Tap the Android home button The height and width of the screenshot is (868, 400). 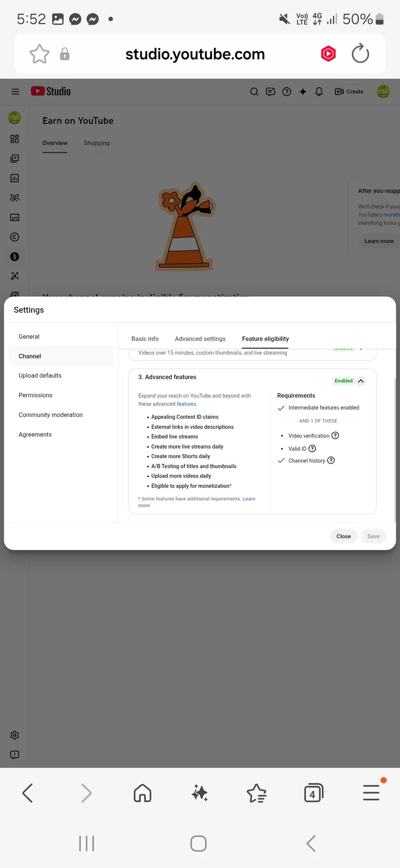[x=198, y=844]
